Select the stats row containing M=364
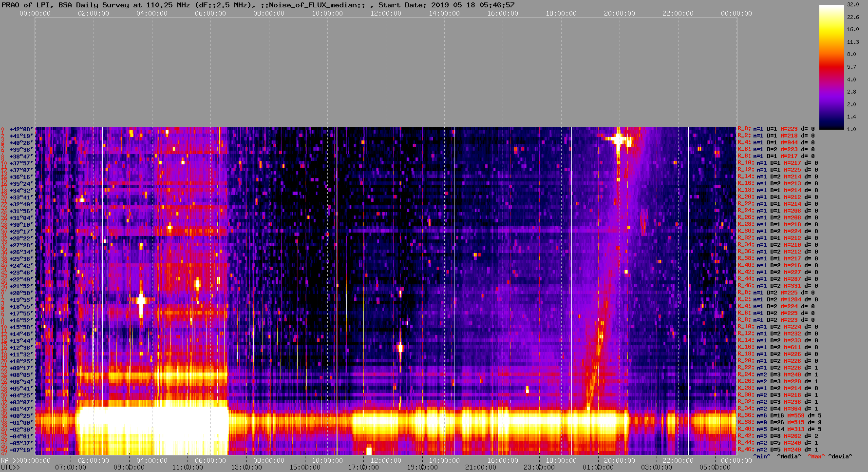This screenshot has width=868, height=472. click(778, 409)
